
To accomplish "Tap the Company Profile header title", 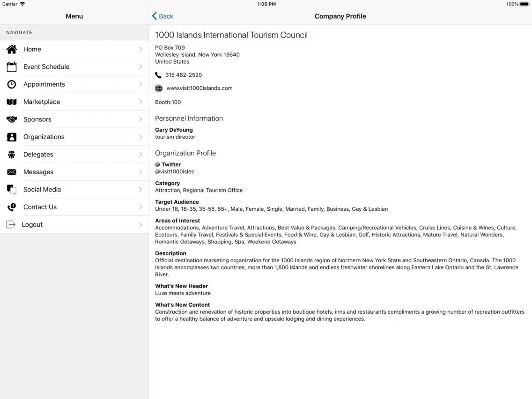I will point(340,16).
